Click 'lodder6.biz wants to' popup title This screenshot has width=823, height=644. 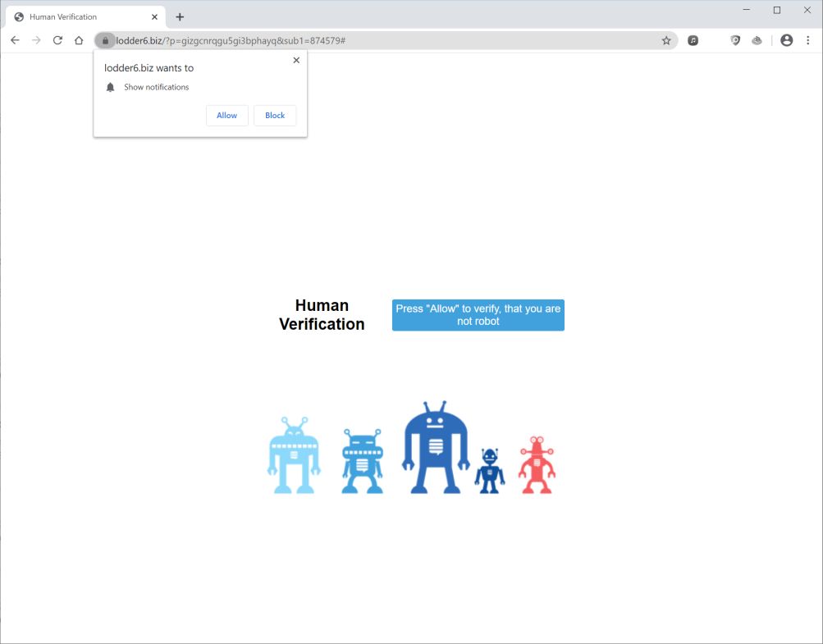[x=149, y=68]
